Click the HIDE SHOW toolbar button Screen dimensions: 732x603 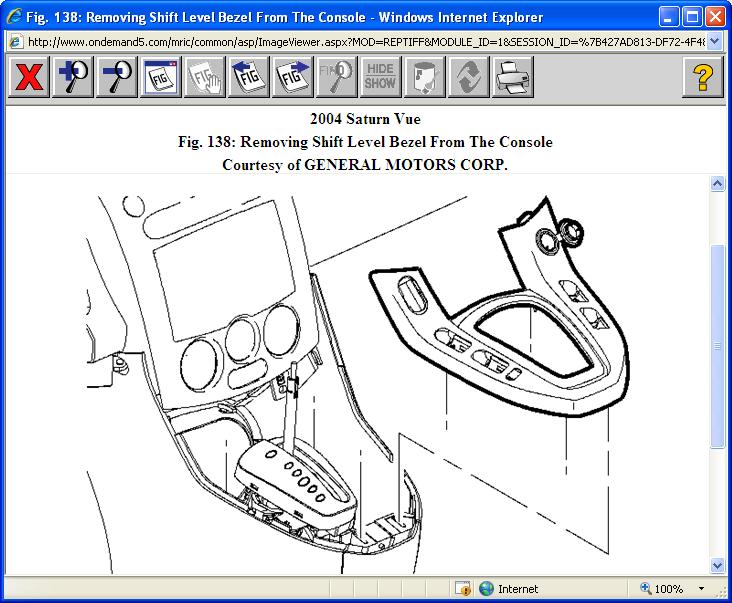380,77
